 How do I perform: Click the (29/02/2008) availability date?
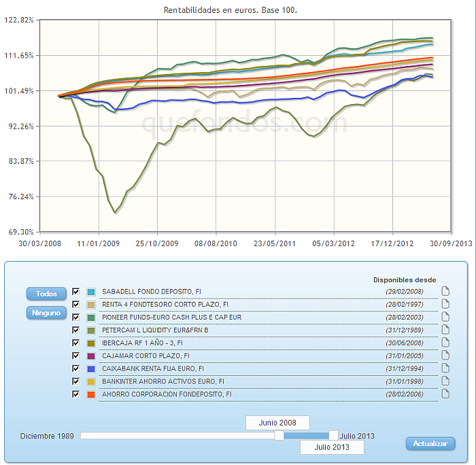pyautogui.click(x=405, y=292)
